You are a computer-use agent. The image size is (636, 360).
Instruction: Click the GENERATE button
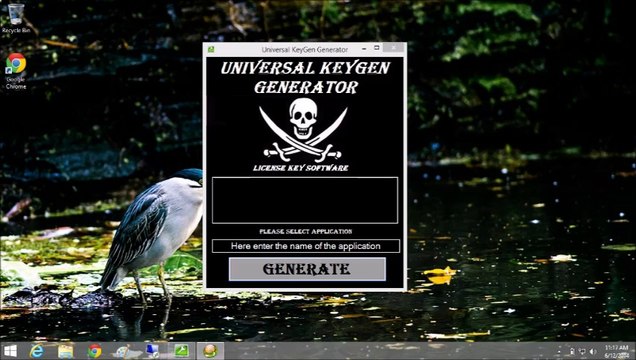pyautogui.click(x=307, y=269)
